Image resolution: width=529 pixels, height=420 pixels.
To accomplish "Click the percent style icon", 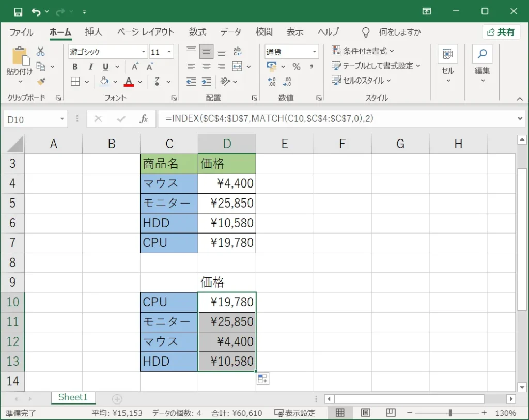I will click(296, 67).
